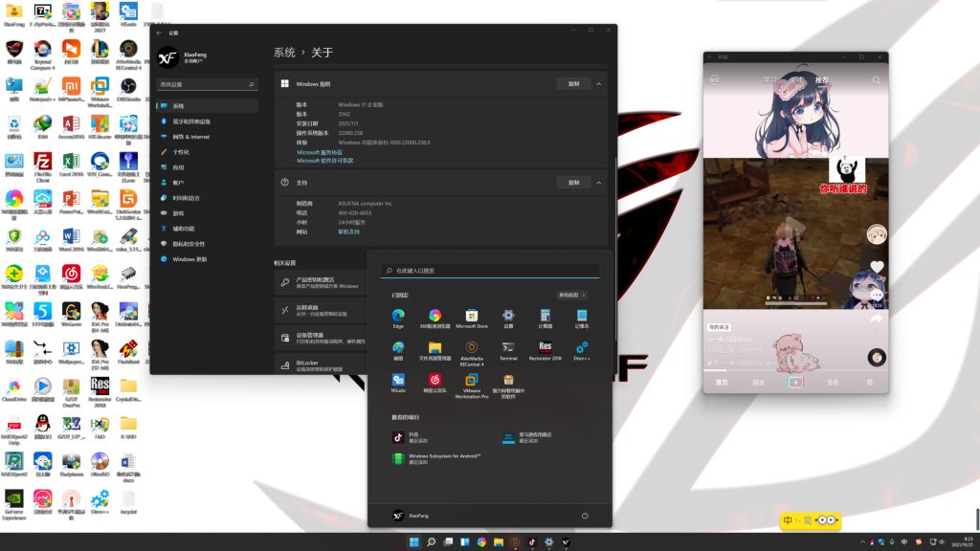The image size is (980, 551).
Task: Click the Start menu search box
Action: (490, 271)
